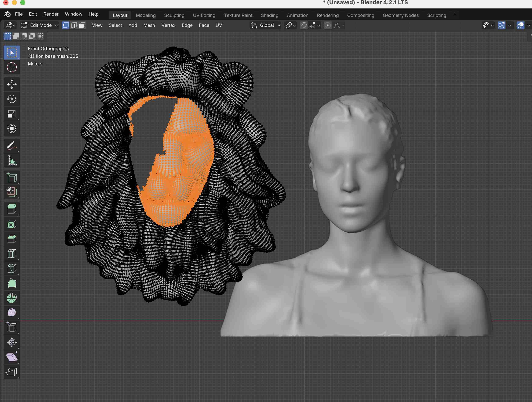Enable face select mode
Image resolution: width=532 pixels, height=402 pixels.
pos(82,25)
